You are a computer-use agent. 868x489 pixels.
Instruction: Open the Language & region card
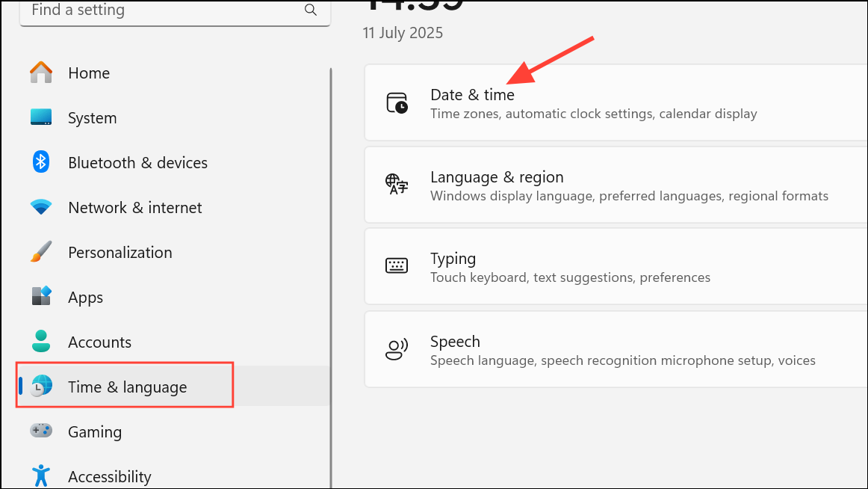(x=616, y=185)
